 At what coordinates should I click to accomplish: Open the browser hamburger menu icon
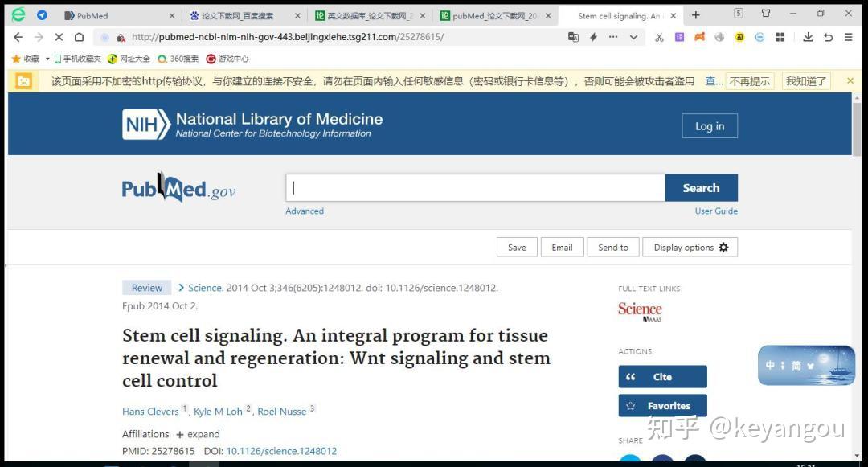coord(848,37)
